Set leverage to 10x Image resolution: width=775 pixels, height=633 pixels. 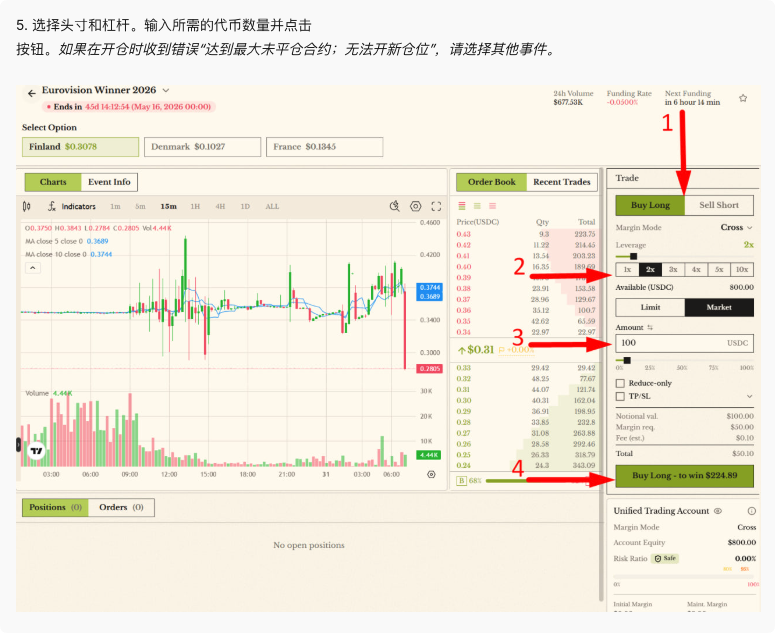(742, 269)
